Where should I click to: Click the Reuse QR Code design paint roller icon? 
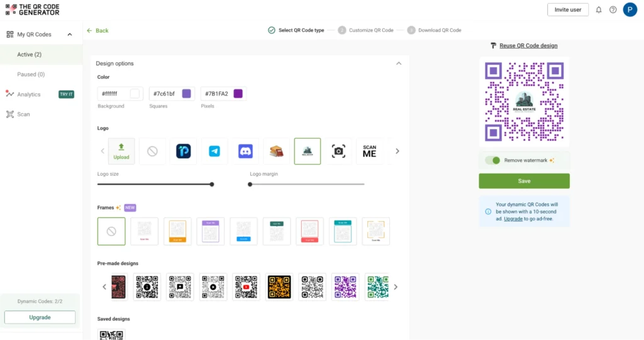pos(493,45)
